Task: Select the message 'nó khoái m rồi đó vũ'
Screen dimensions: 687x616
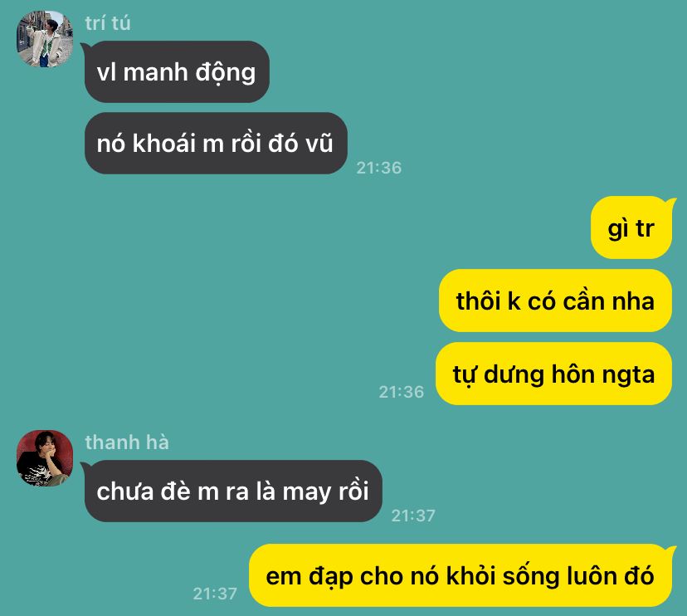Action: coord(216,144)
